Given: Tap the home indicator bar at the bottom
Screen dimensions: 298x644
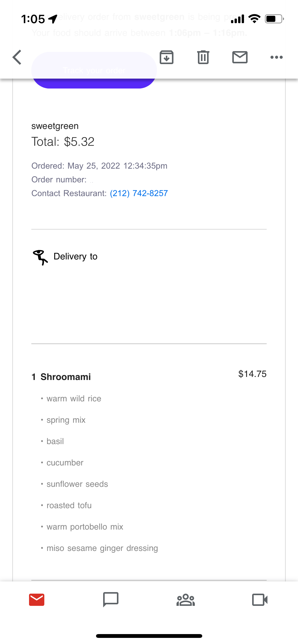Looking at the screenshot, I should click(149, 636).
